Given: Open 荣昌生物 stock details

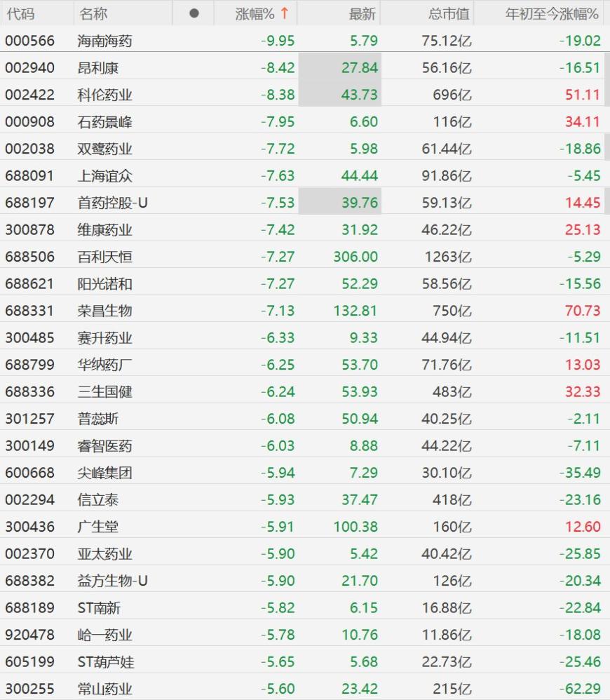Looking at the screenshot, I should coord(104,311).
